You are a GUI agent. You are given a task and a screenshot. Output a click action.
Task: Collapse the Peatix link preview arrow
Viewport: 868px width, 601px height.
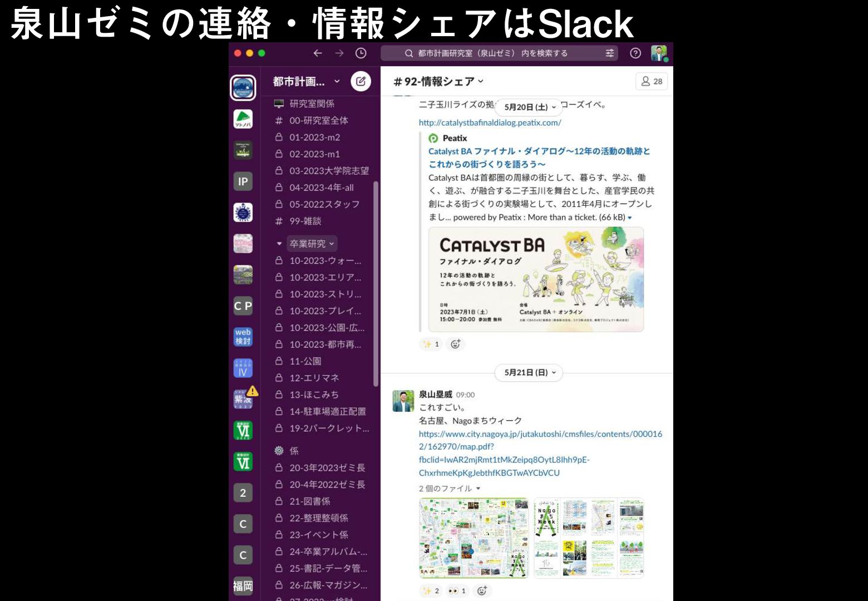[x=630, y=218]
